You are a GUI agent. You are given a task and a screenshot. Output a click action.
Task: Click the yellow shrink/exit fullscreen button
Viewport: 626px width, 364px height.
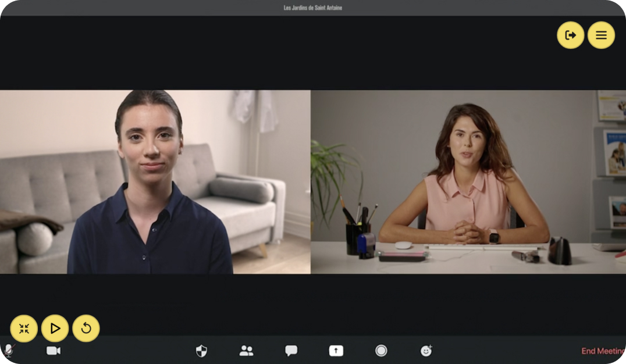24,329
